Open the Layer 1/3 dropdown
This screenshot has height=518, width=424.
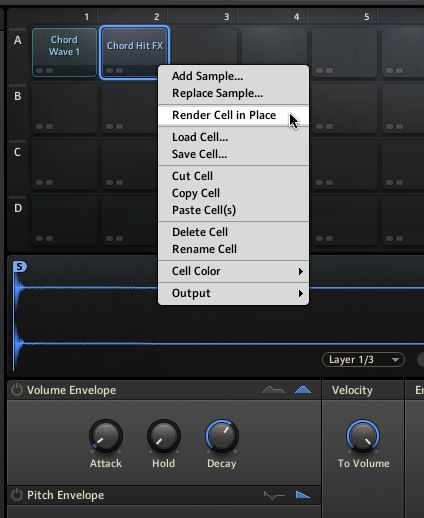(x=363, y=360)
